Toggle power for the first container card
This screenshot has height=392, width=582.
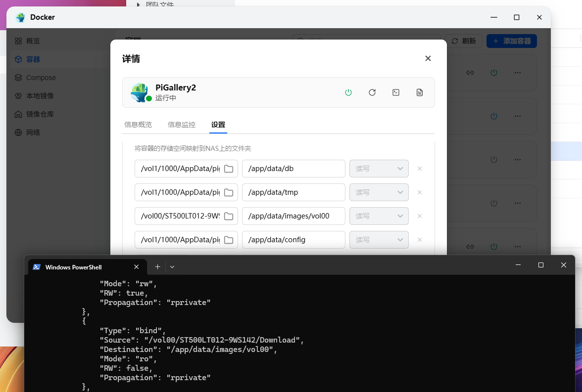(x=494, y=73)
